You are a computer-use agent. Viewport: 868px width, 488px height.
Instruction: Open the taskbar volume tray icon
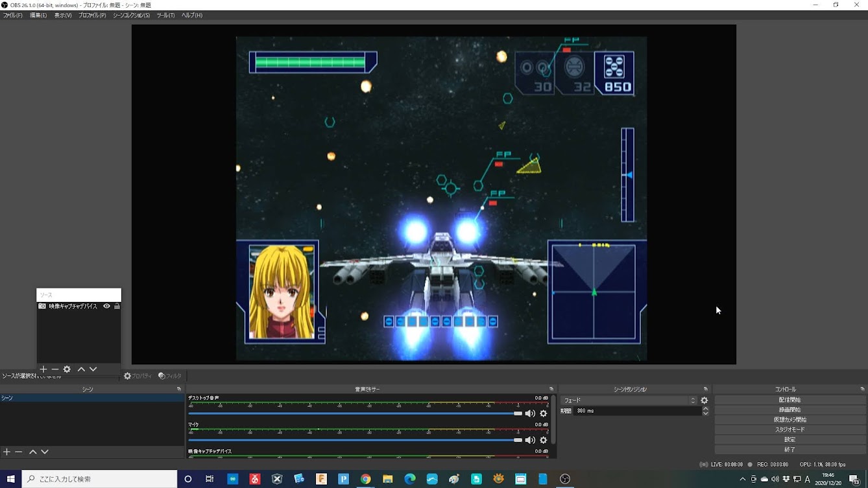click(775, 479)
